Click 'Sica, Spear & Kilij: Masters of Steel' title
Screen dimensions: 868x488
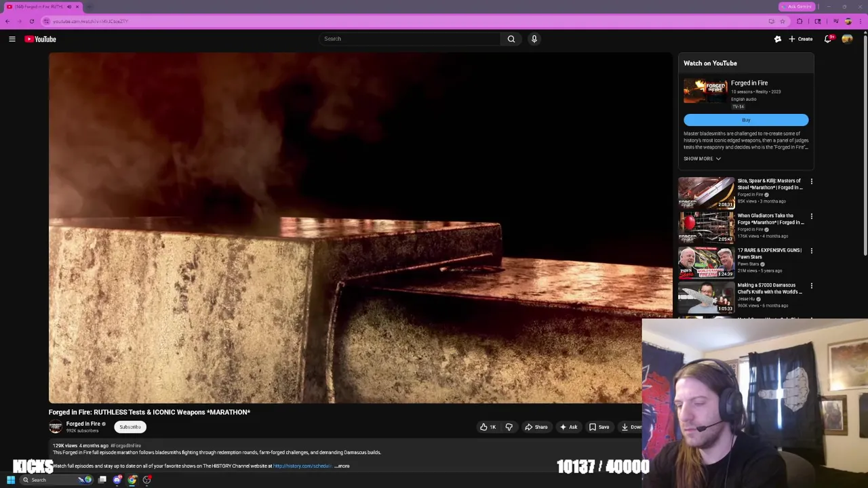coord(770,184)
